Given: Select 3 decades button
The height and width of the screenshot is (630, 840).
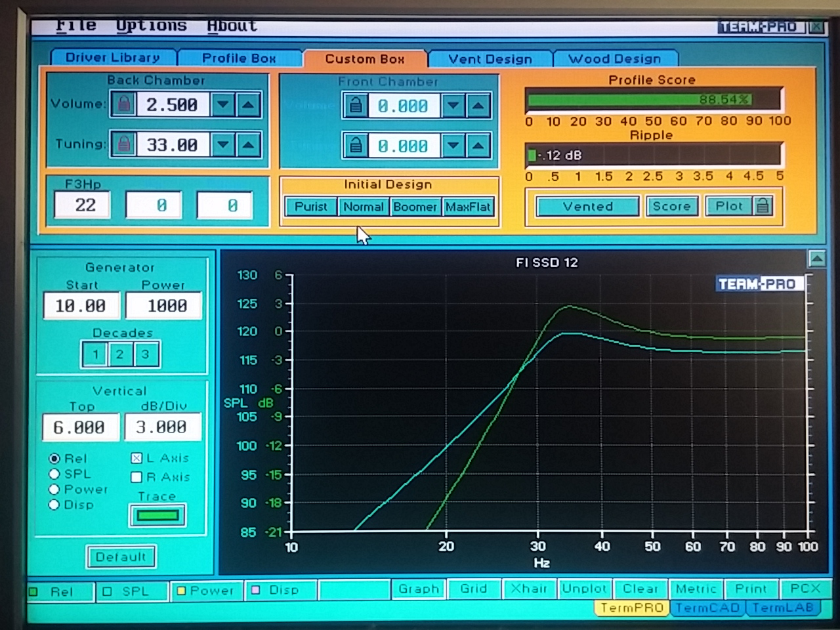Looking at the screenshot, I should [x=146, y=354].
